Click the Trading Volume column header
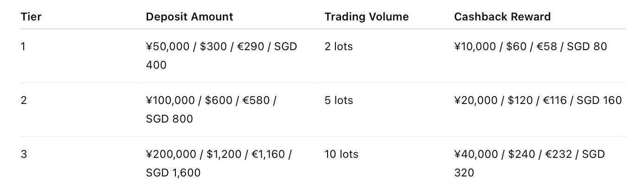The width and height of the screenshot is (644, 195). [367, 17]
